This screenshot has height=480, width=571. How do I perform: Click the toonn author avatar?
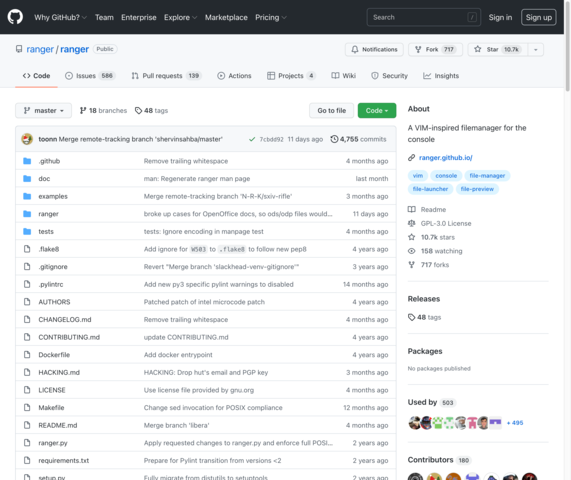tap(27, 139)
